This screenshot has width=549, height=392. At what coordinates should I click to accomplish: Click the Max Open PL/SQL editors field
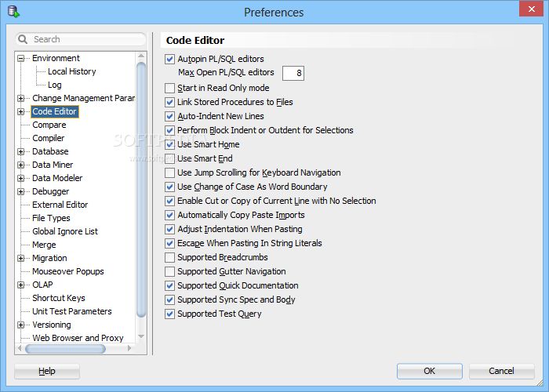pos(293,73)
